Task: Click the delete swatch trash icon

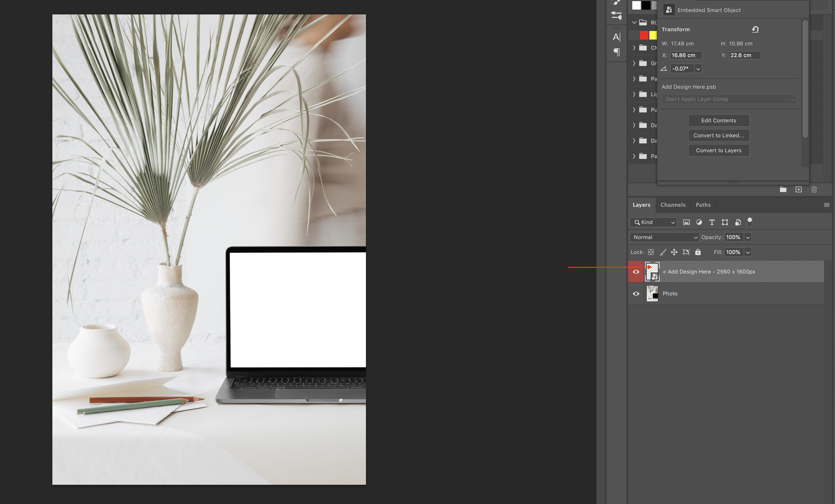Action: click(x=814, y=189)
